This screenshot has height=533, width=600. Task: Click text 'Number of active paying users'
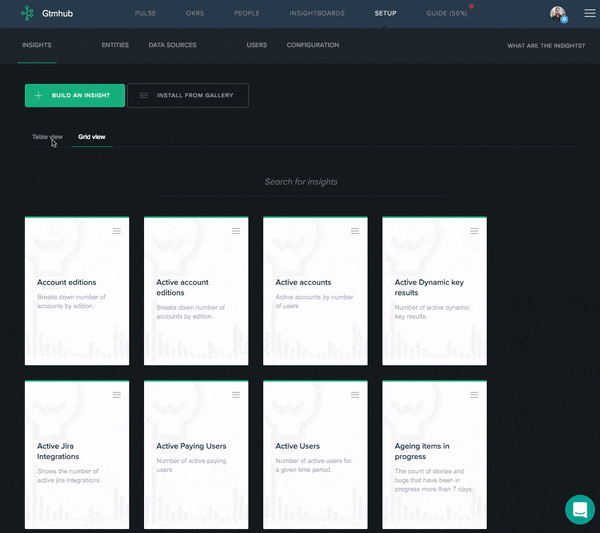click(x=191, y=465)
